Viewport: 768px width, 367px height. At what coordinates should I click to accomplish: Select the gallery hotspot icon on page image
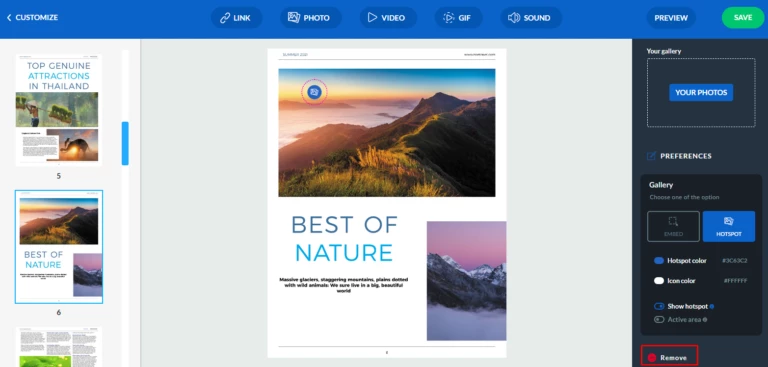tap(314, 92)
